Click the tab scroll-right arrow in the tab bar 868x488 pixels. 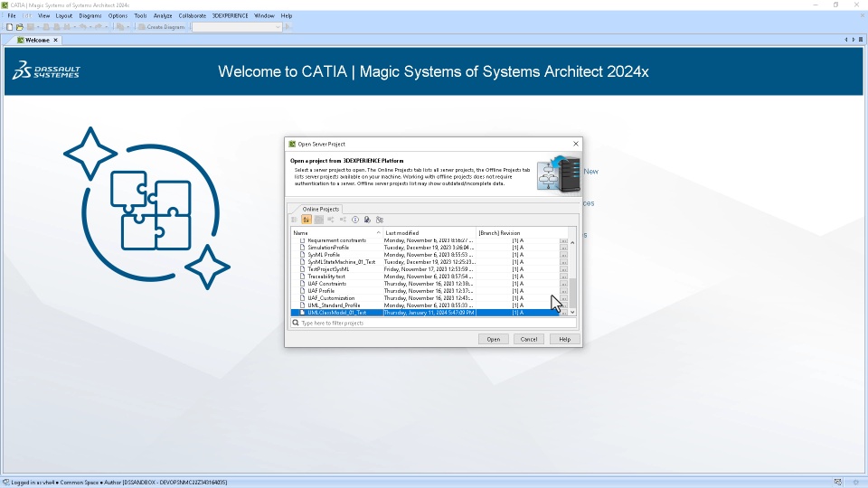pos(854,40)
